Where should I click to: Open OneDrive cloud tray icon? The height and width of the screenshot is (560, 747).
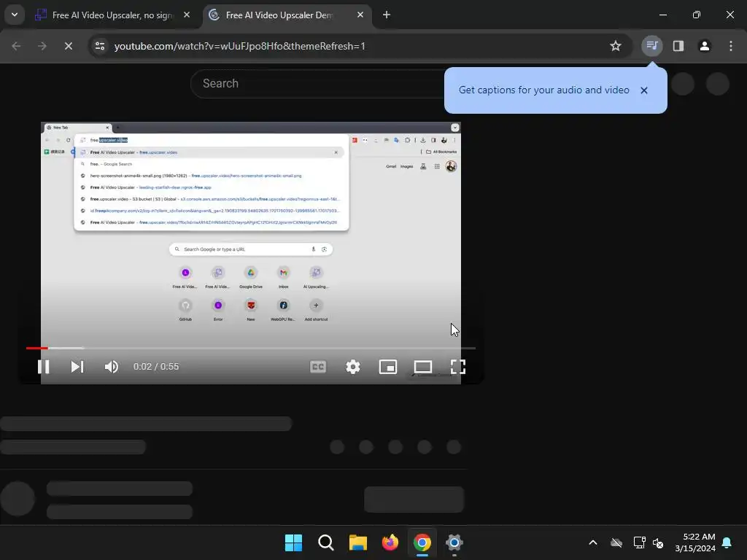[616, 542]
